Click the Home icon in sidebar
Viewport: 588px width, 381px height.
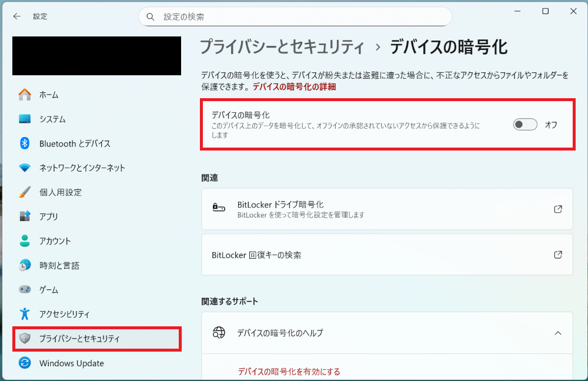[25, 95]
